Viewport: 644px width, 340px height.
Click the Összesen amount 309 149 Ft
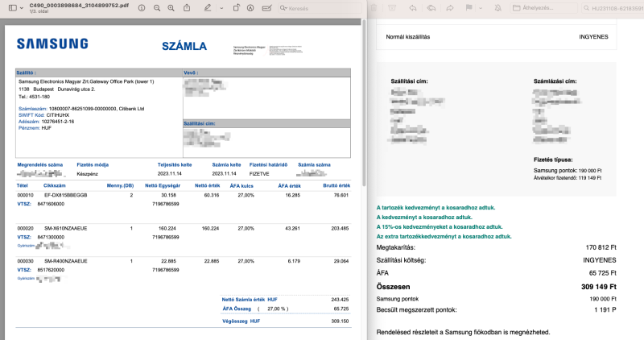[599, 287]
